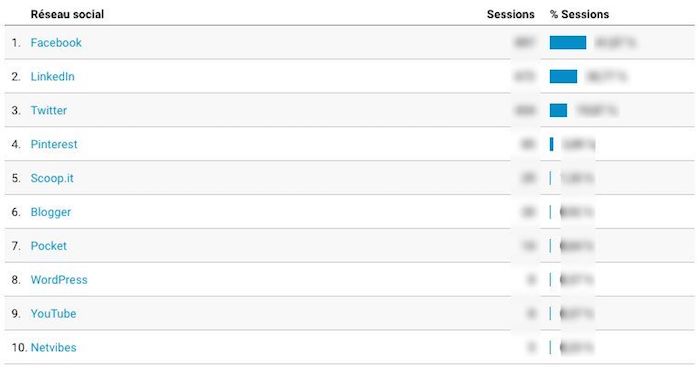Sort by the Sessions column header

pyautogui.click(x=510, y=14)
